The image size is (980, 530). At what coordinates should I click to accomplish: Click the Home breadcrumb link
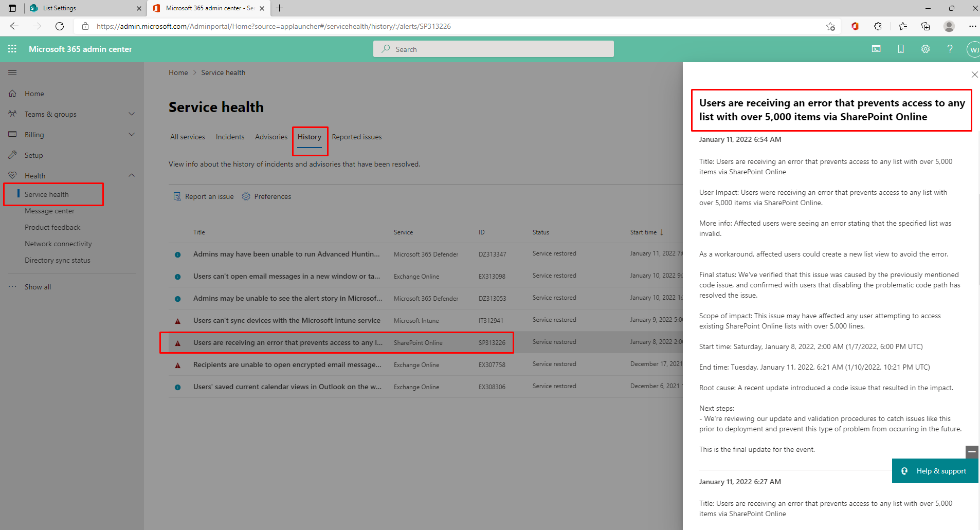click(178, 72)
